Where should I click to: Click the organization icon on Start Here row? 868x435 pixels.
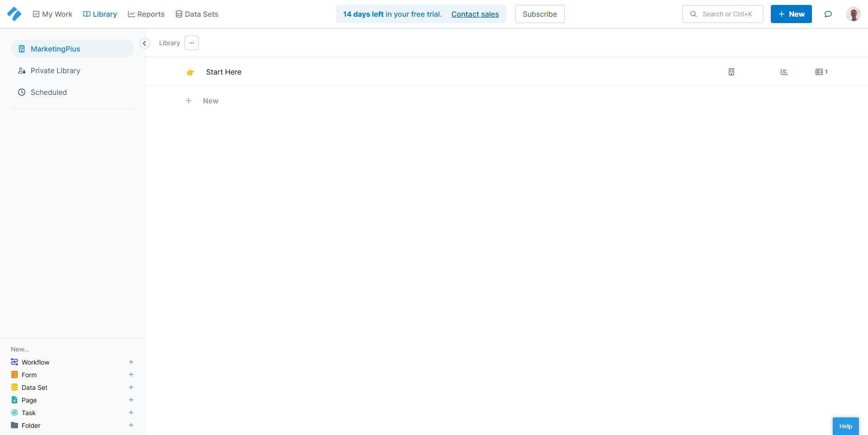tap(731, 72)
